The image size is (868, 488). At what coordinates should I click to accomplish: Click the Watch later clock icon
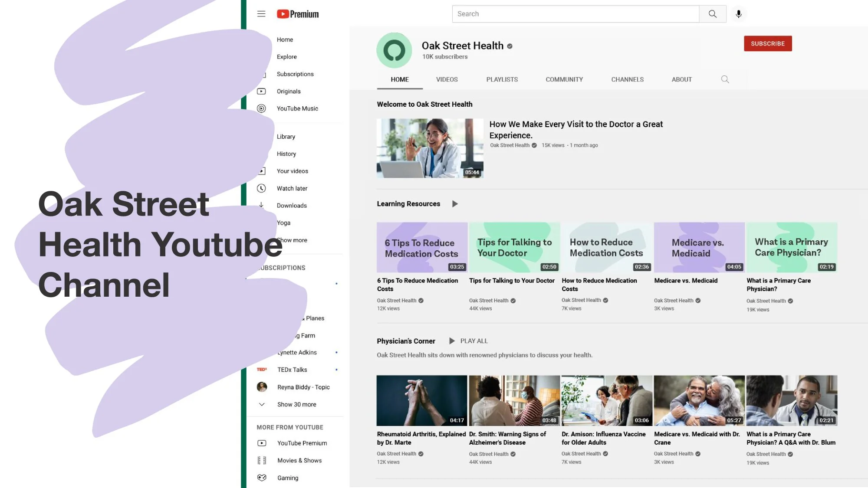click(x=261, y=188)
